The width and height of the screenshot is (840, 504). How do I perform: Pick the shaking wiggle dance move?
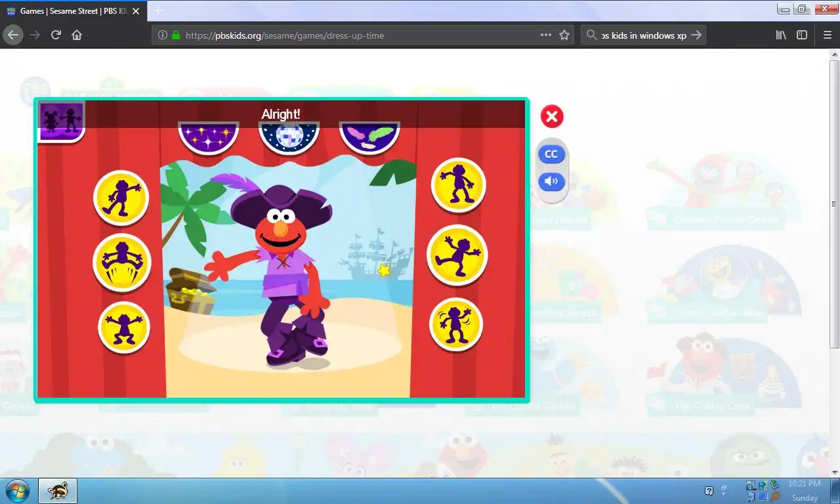point(456,324)
